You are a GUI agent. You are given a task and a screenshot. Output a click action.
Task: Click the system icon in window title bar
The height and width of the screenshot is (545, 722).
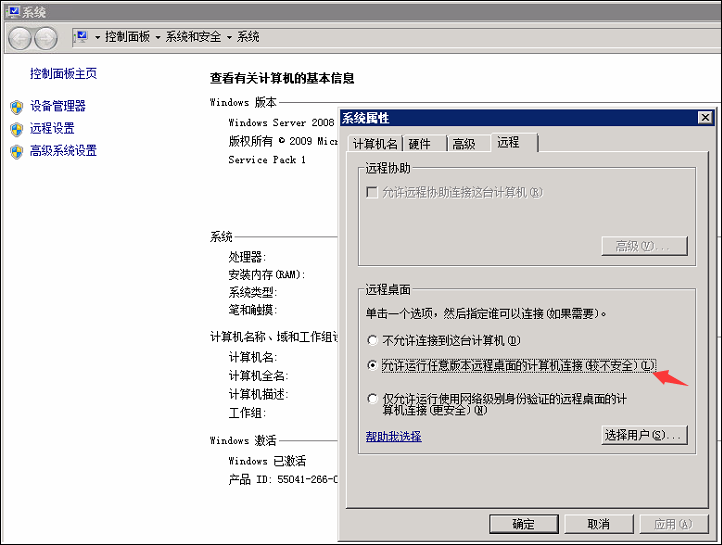click(x=11, y=11)
